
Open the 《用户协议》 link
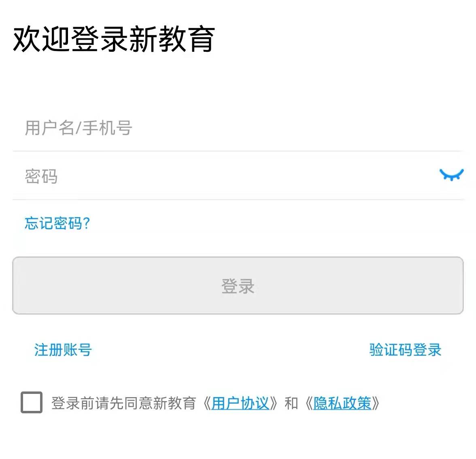(x=240, y=403)
